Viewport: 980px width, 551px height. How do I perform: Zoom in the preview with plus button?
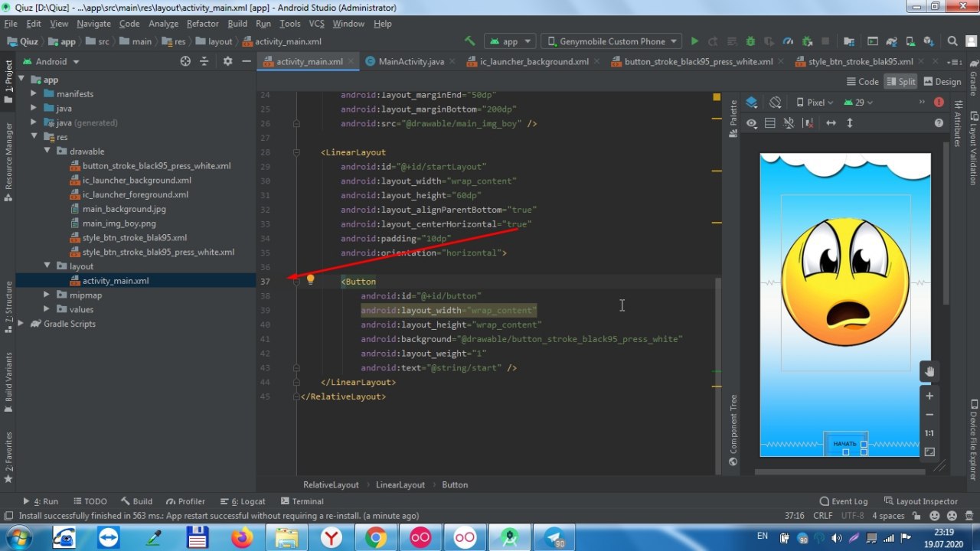click(929, 396)
